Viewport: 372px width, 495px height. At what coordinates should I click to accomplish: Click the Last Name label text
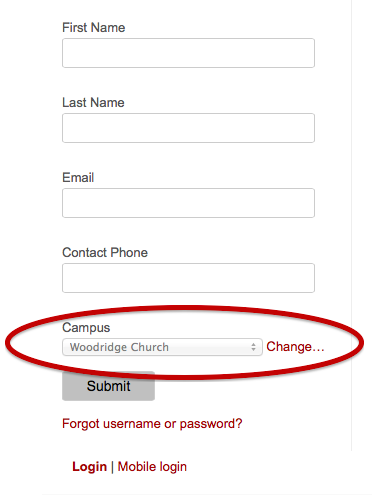click(x=93, y=102)
